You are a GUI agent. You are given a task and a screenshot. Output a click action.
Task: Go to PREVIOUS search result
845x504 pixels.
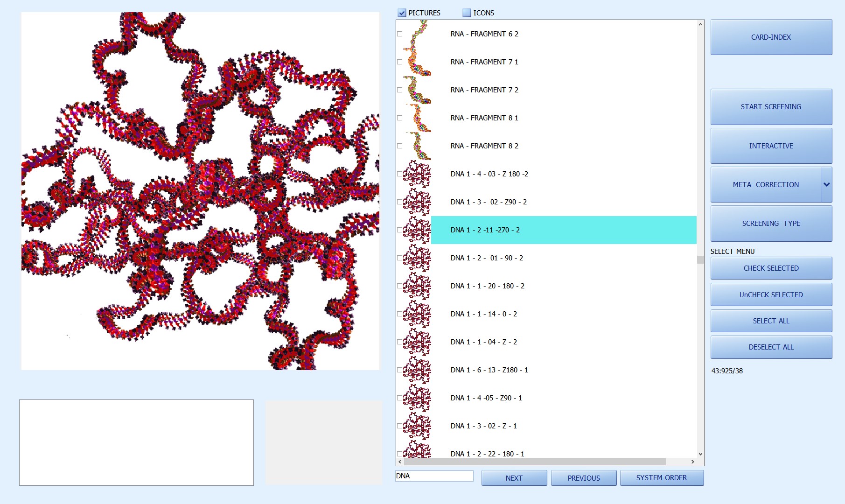(584, 478)
